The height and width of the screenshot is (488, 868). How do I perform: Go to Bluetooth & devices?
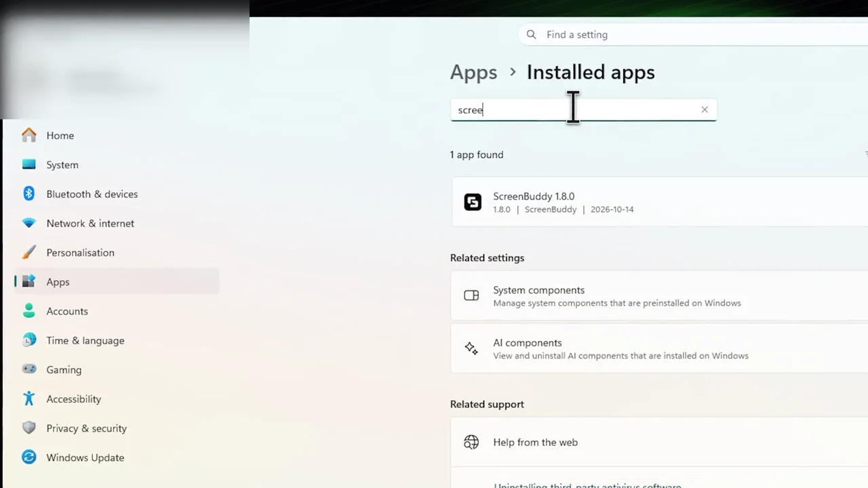117,193
